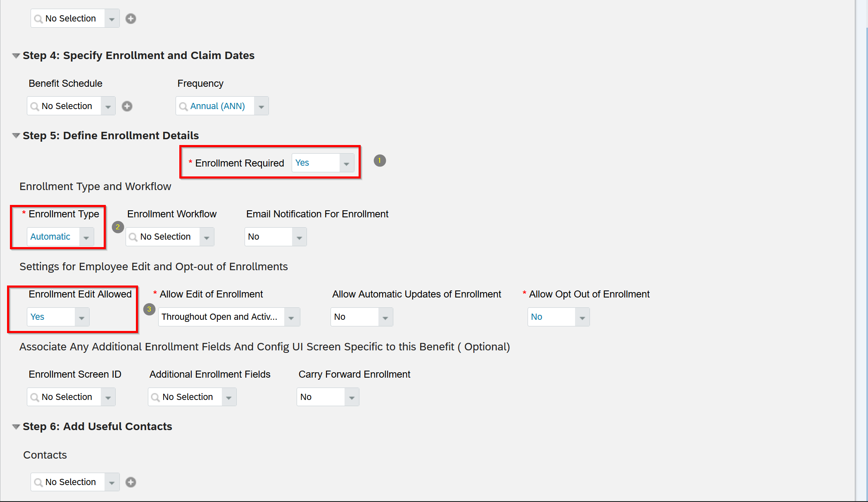The width and height of the screenshot is (868, 502).
Task: Open Allow Edit of Enrollment dropdown
Action: [x=291, y=317]
